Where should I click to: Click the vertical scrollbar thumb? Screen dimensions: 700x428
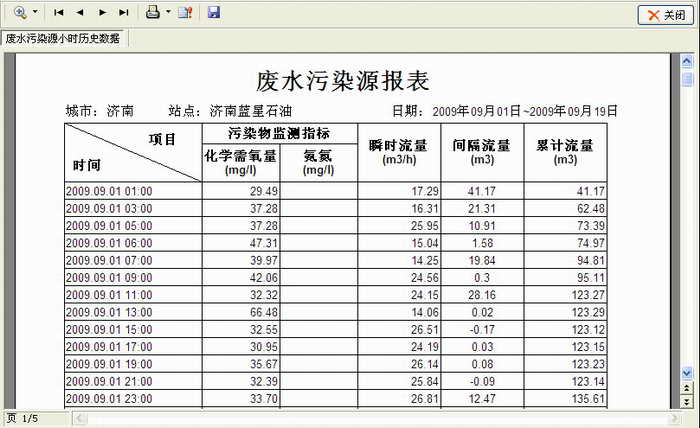pyautogui.click(x=687, y=79)
